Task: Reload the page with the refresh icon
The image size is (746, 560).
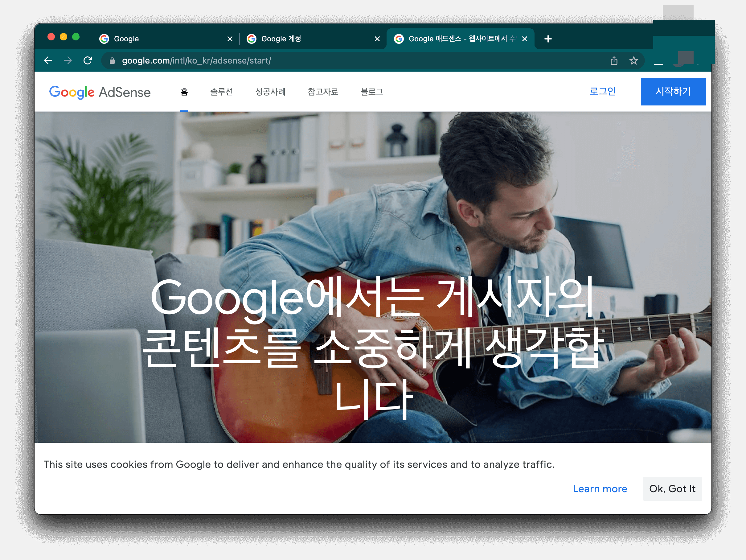Action: coord(88,60)
